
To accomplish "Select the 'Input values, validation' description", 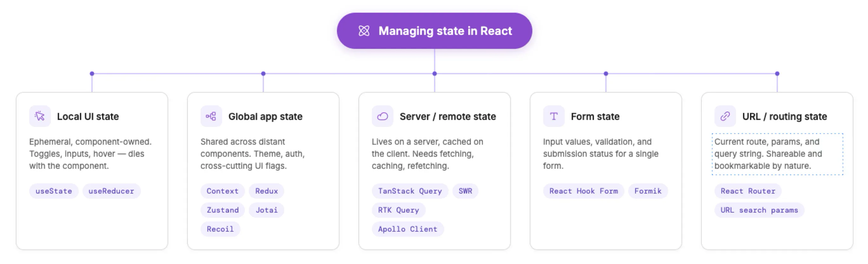I will [601, 154].
